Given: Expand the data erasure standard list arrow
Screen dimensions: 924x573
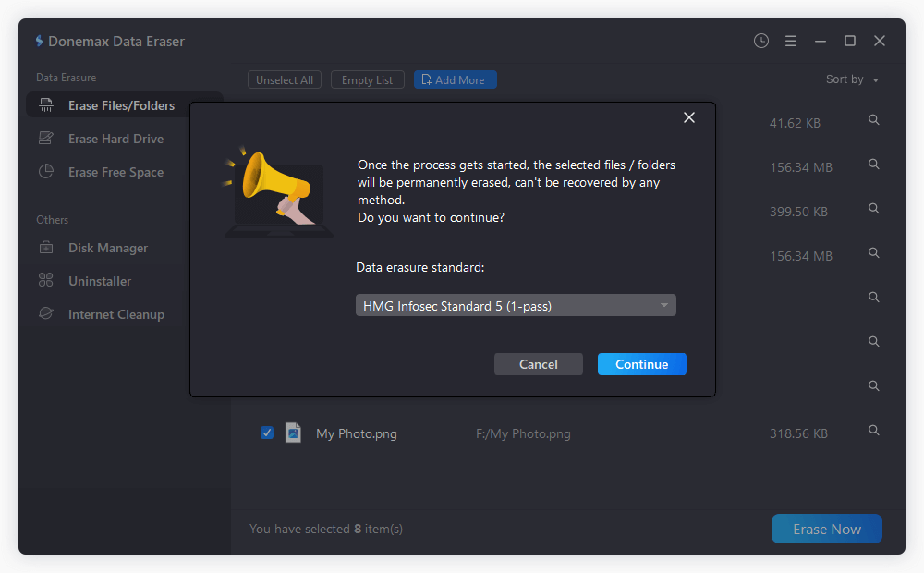Looking at the screenshot, I should pyautogui.click(x=663, y=304).
